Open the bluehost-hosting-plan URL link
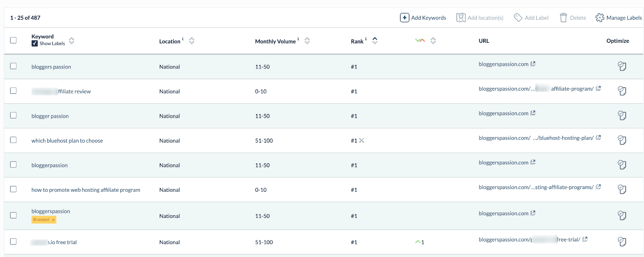This screenshot has width=644, height=257. tap(536, 138)
